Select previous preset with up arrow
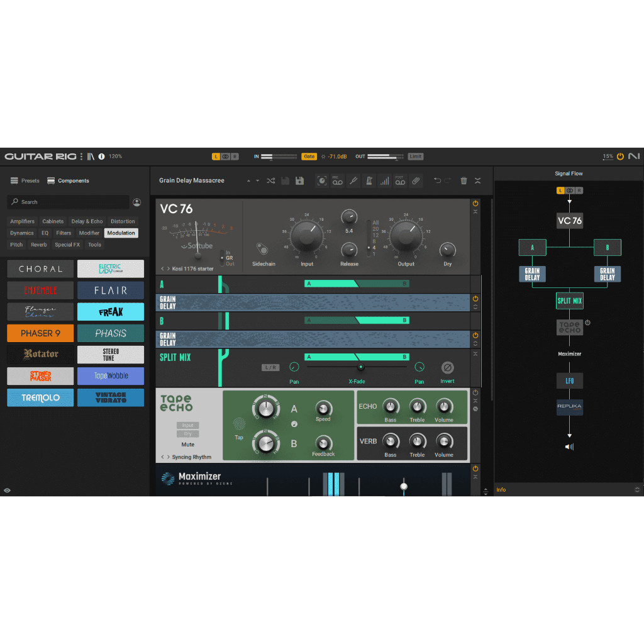Viewport: 644px width, 644px height. point(248,180)
